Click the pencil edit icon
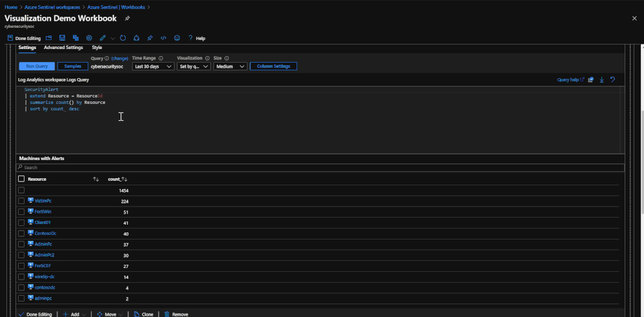 (x=102, y=38)
